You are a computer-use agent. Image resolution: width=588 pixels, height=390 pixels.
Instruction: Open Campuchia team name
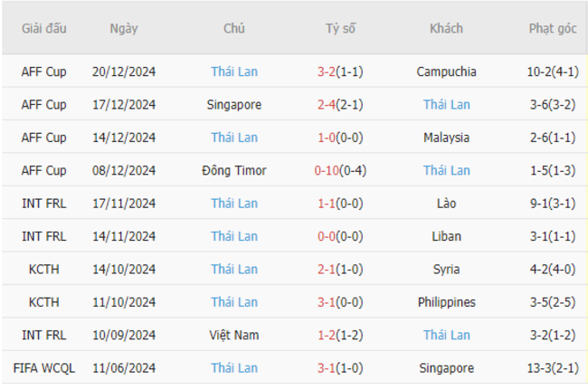[x=446, y=71]
